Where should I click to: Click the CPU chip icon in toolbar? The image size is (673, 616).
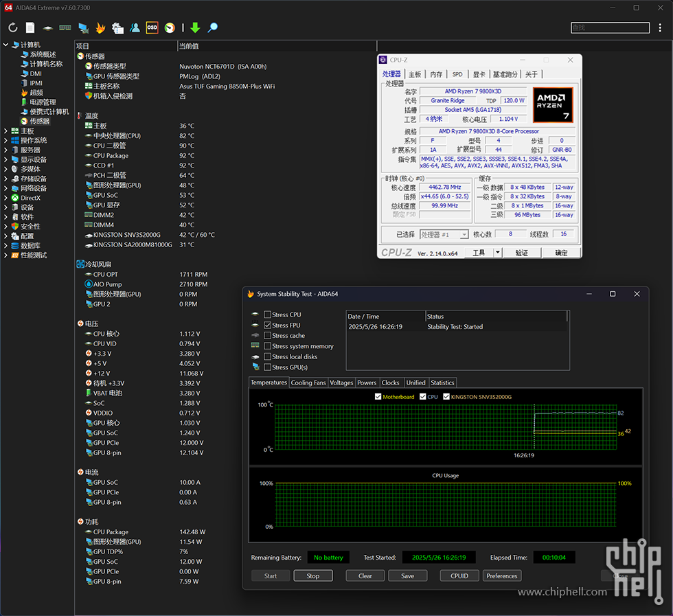click(47, 28)
